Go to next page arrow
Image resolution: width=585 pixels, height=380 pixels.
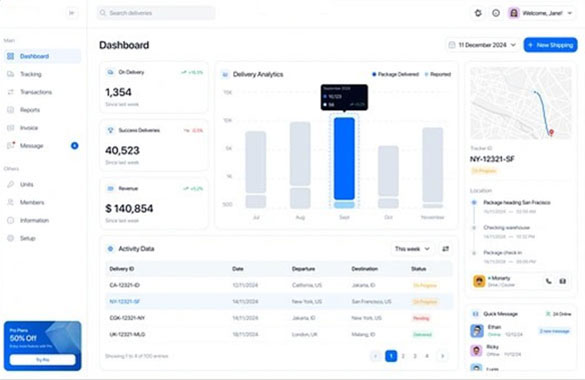click(442, 356)
